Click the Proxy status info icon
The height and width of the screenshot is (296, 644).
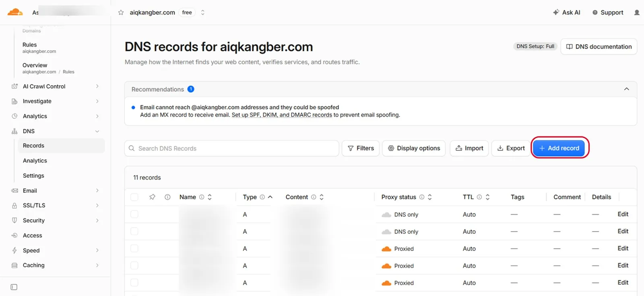[422, 197]
